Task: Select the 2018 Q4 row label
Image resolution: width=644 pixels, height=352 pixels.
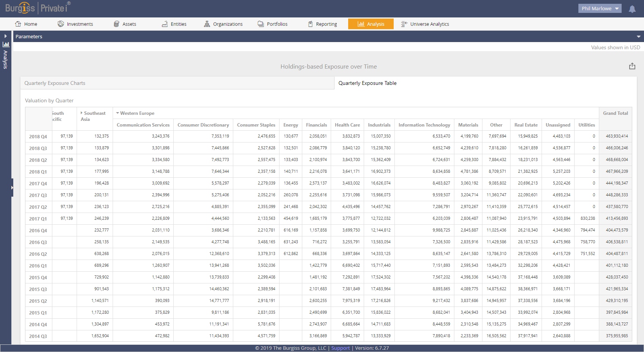Action: (38, 136)
